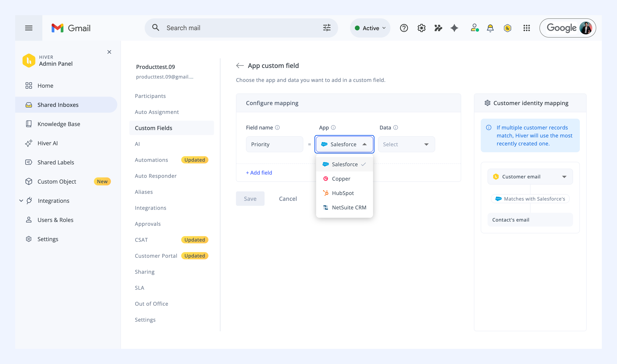Click the Contact's email field
Viewport: 617px width, 364px height.
pyautogui.click(x=530, y=220)
